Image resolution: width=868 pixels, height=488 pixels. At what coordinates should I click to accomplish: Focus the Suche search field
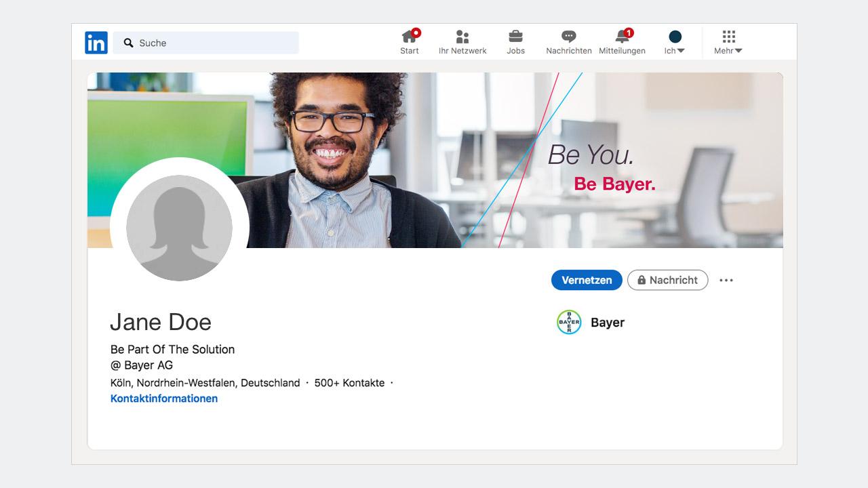(205, 43)
